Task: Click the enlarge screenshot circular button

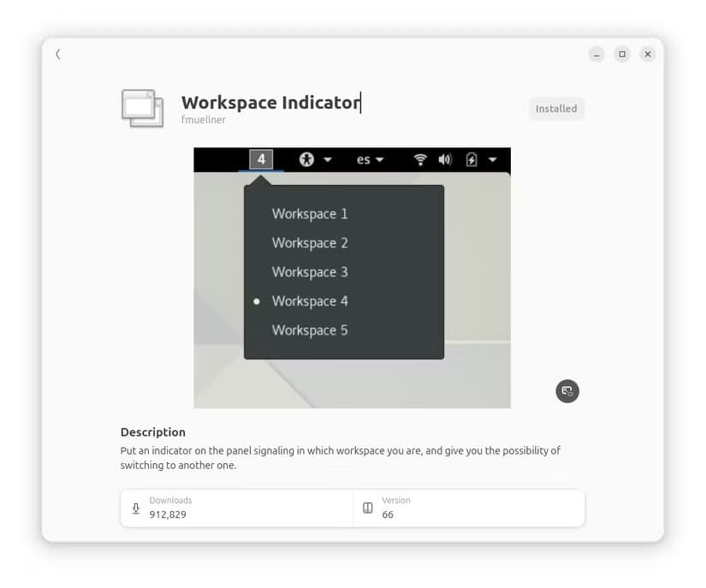Action: 567,391
